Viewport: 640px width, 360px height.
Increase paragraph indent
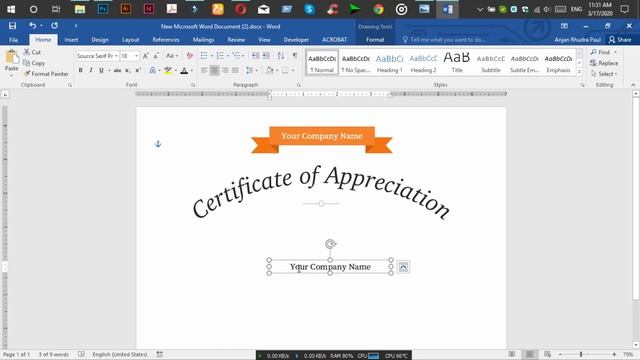tap(266, 56)
